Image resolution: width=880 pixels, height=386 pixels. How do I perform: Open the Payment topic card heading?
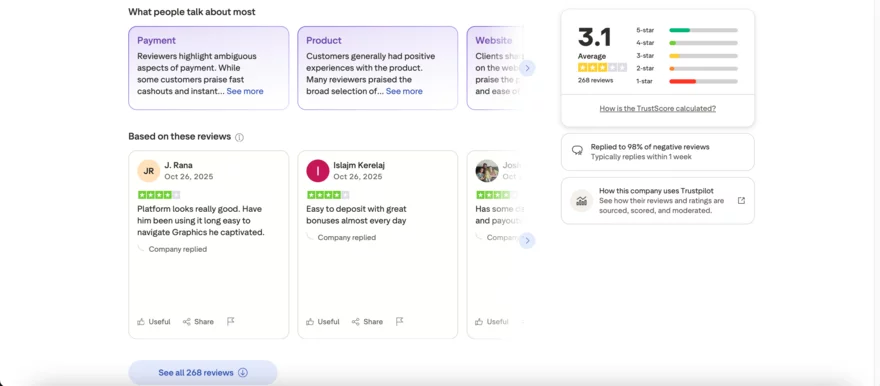(x=157, y=40)
